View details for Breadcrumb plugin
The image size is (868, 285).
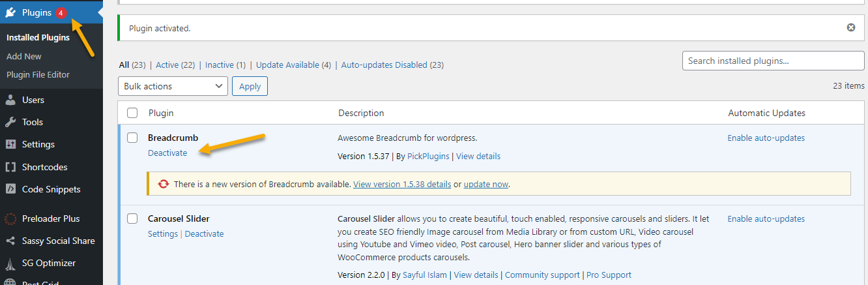[x=478, y=156]
